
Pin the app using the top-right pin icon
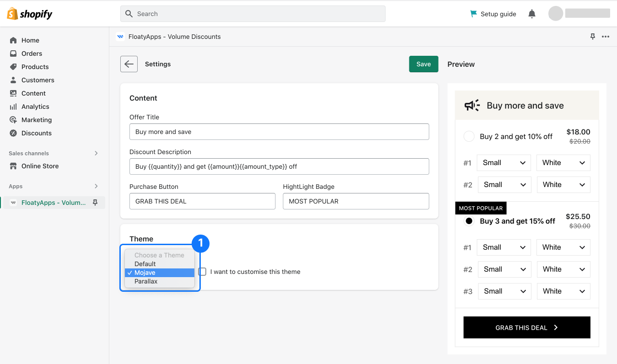593,37
